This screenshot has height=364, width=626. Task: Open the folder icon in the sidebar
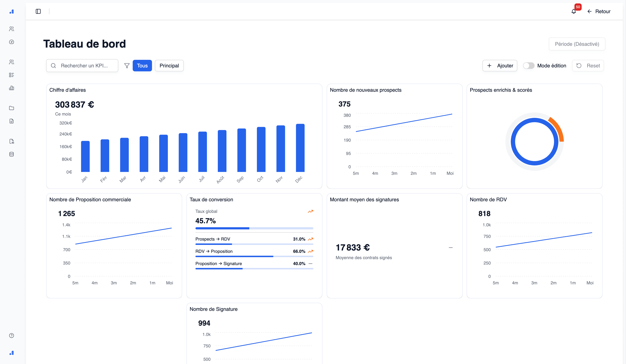(12, 108)
